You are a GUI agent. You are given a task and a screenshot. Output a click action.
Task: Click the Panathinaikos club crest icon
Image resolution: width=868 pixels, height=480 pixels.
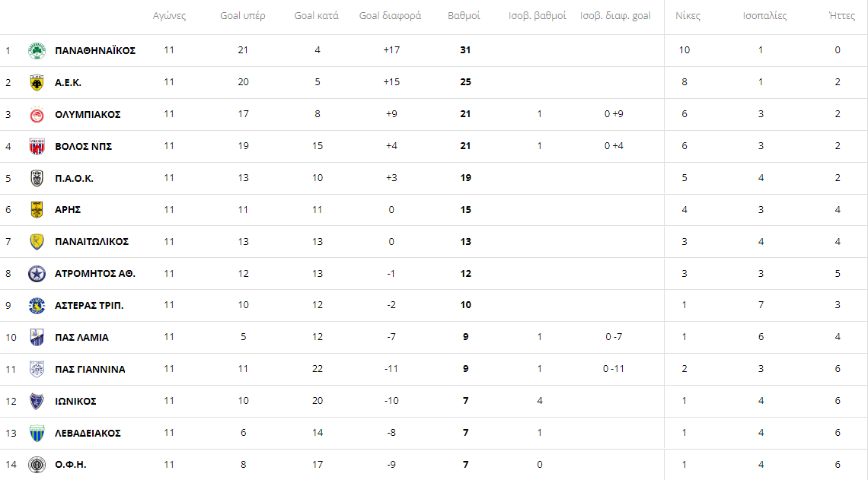[37, 51]
